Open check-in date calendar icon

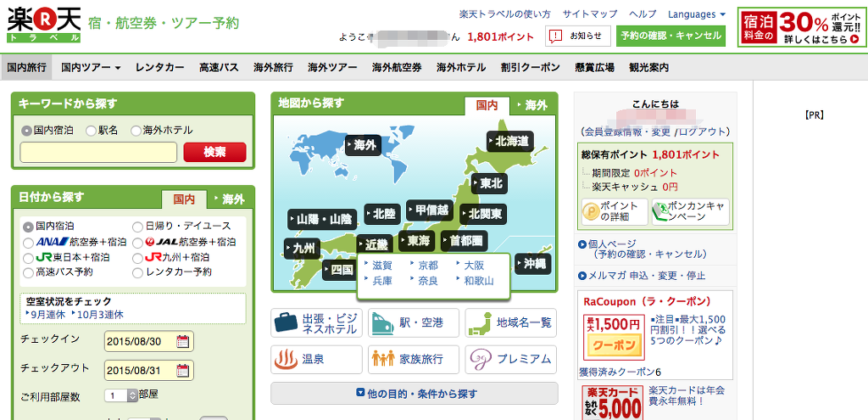click(183, 341)
